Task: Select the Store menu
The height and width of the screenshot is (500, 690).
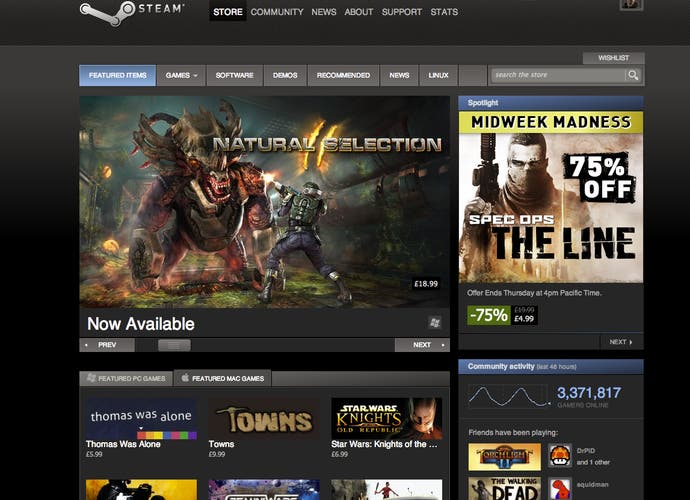Action: tap(228, 11)
